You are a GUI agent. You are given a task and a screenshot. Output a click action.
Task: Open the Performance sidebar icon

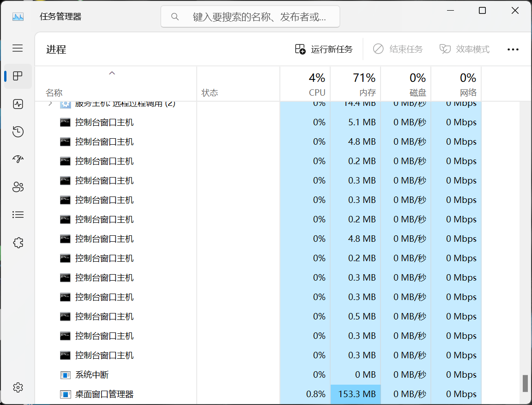[18, 104]
